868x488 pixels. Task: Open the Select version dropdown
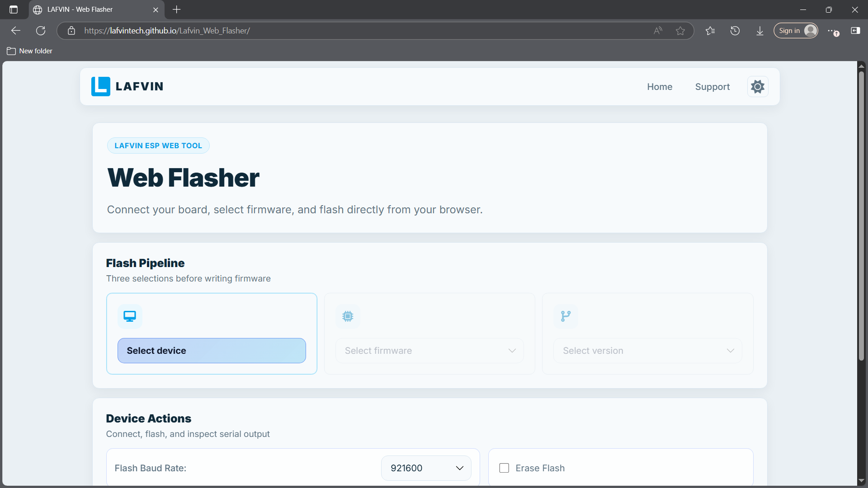[648, 351]
